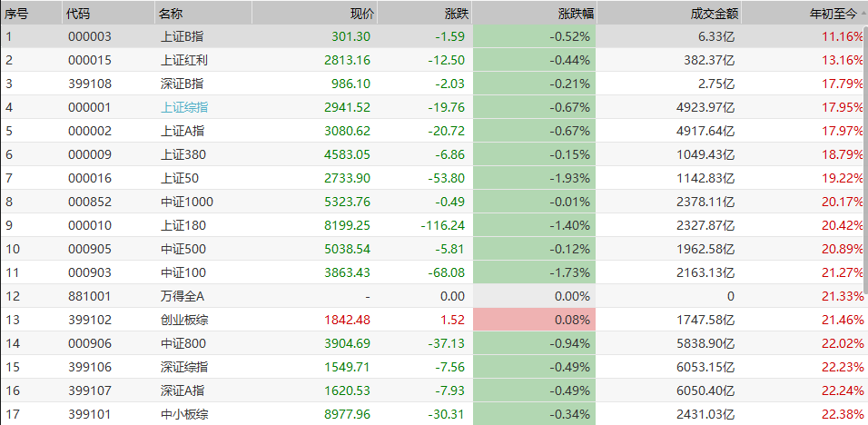The width and height of the screenshot is (868, 425).
Task: Click the -1.93% change cell
Action: coord(535,178)
